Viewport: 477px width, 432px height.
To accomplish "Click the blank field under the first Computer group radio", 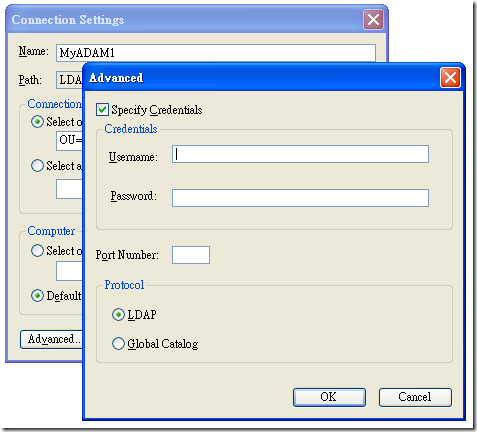I will click(x=69, y=271).
